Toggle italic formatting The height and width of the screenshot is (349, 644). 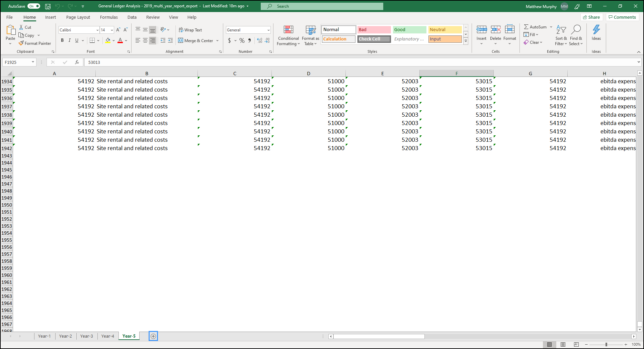click(70, 40)
